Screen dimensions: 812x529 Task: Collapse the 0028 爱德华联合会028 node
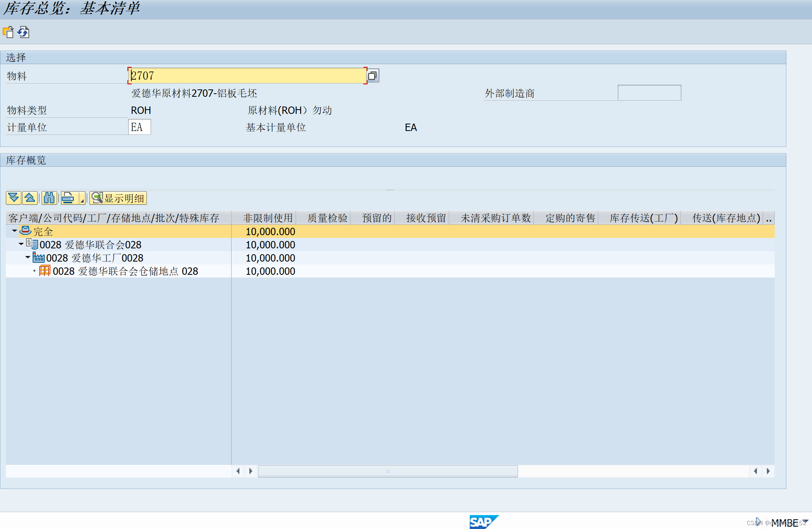pos(21,244)
